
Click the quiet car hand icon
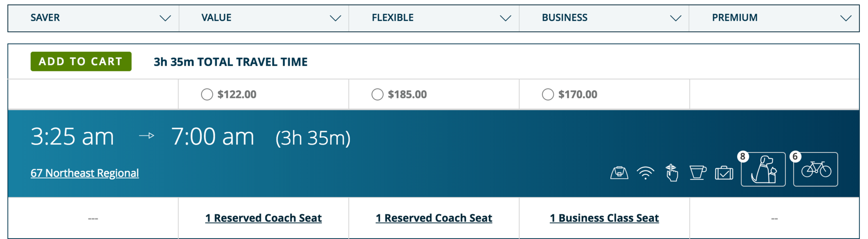pos(672,173)
